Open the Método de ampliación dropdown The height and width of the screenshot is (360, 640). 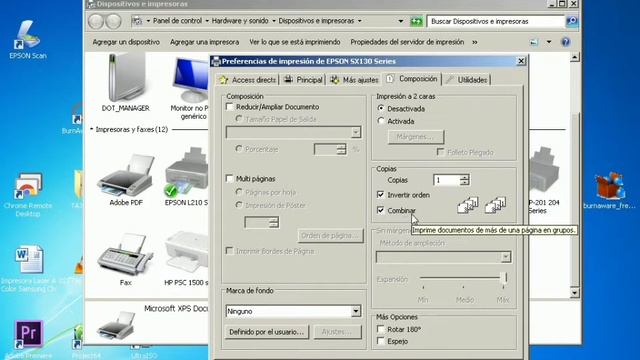(x=505, y=257)
